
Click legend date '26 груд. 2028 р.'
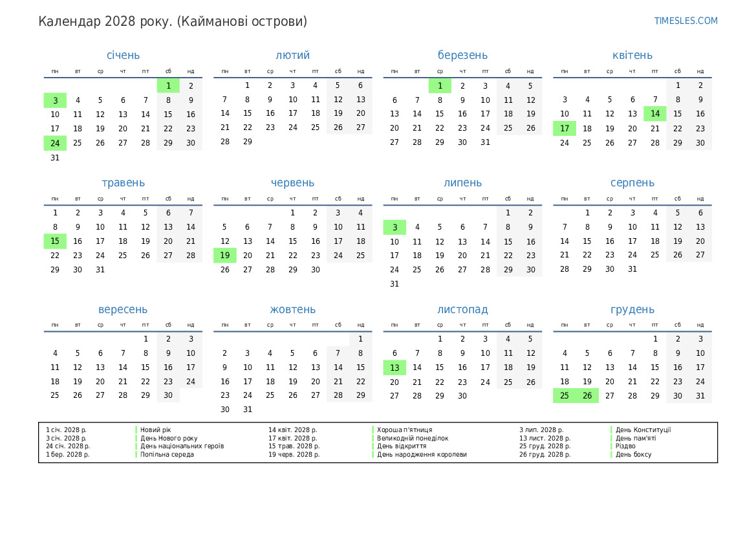[x=545, y=454]
